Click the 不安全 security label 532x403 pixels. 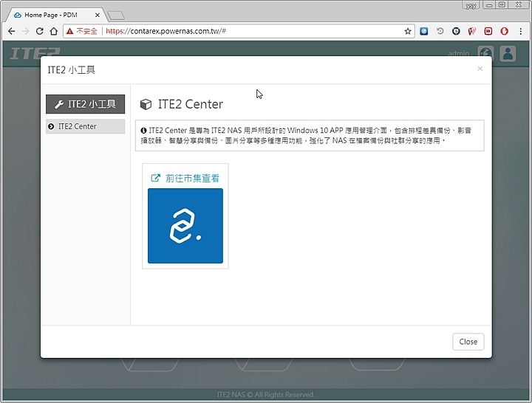coord(86,31)
